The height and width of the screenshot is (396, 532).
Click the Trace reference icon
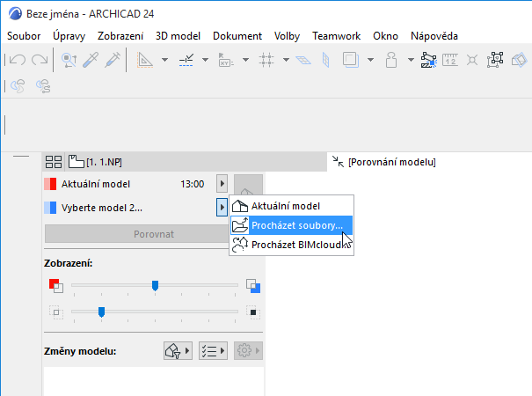click(x=351, y=60)
